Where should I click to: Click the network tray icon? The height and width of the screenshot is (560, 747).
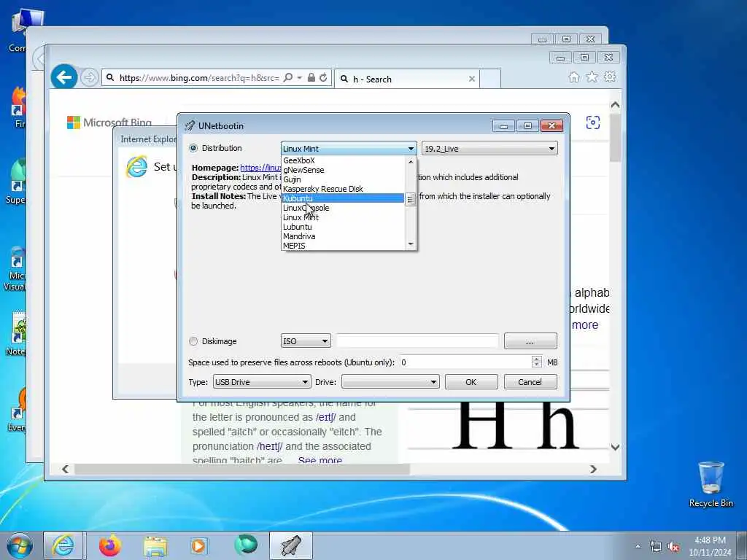pos(656,547)
